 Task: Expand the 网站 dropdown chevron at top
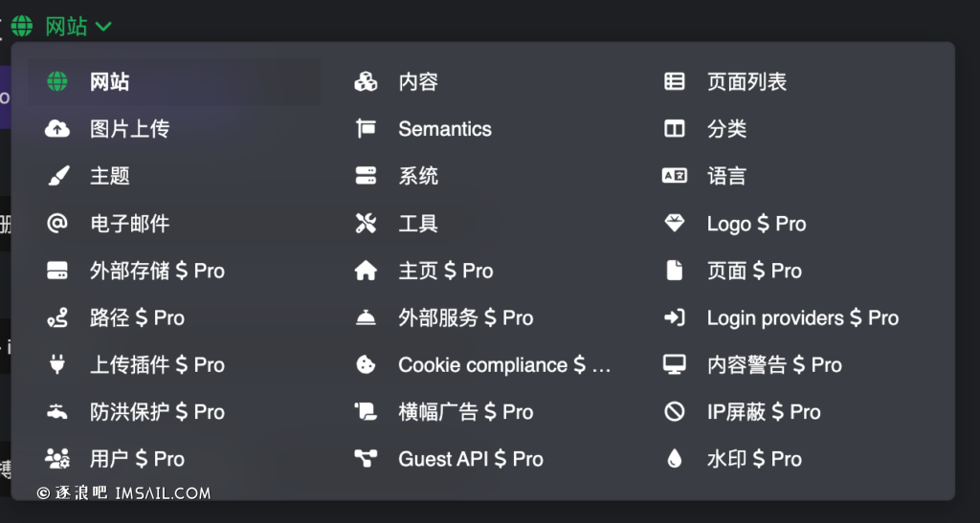[103, 26]
